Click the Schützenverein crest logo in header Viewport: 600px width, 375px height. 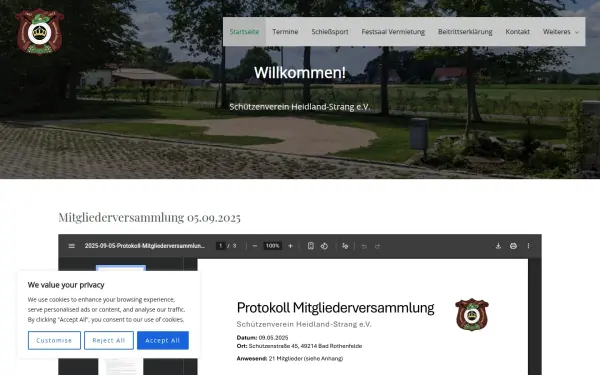click(40, 32)
